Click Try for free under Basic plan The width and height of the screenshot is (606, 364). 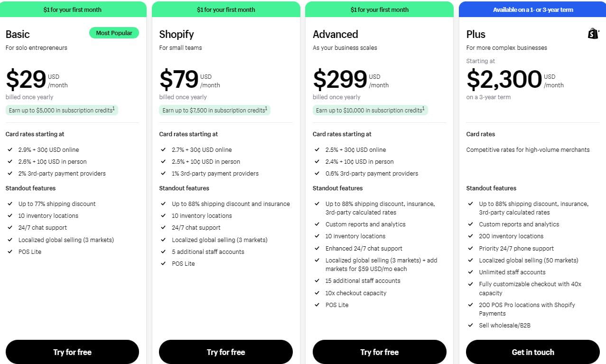pyautogui.click(x=72, y=352)
